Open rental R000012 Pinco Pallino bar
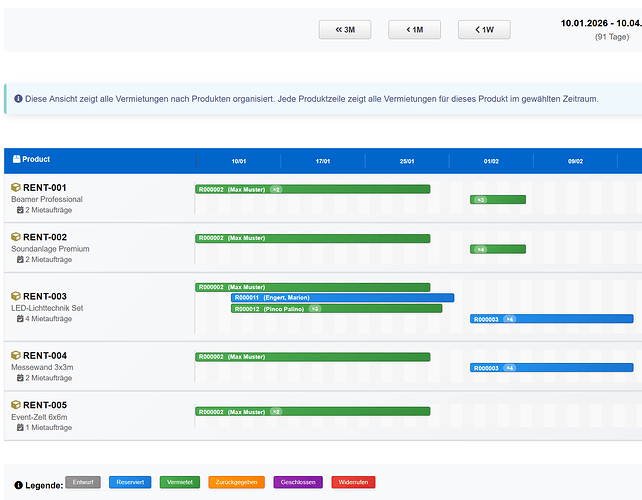The image size is (642, 500). (x=337, y=309)
